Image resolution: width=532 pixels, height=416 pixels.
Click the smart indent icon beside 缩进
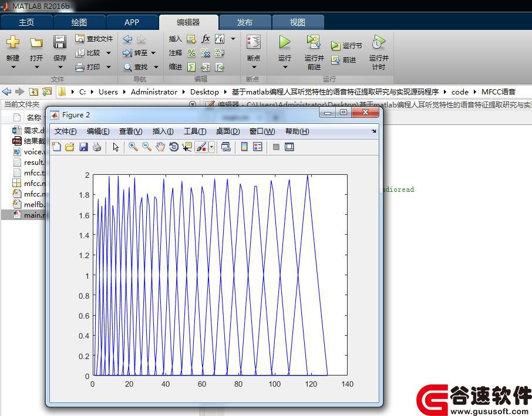tap(191, 67)
